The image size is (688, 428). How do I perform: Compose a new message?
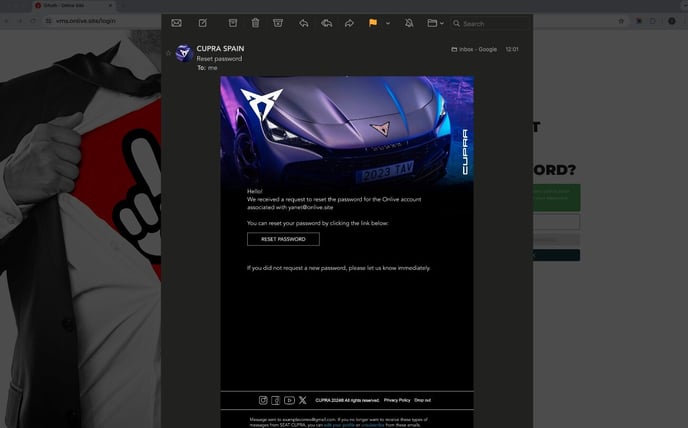(x=203, y=23)
